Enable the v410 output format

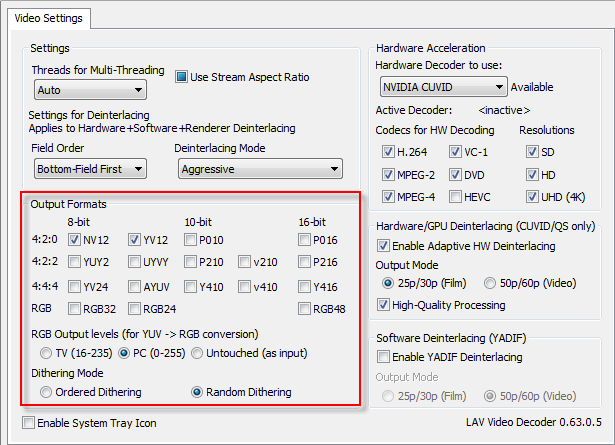click(x=244, y=287)
